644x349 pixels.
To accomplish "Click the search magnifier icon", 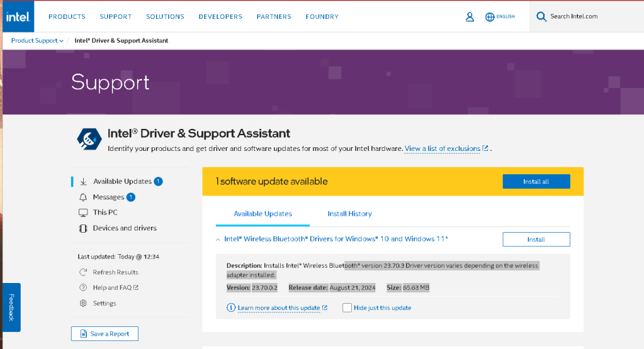I will click(541, 16).
